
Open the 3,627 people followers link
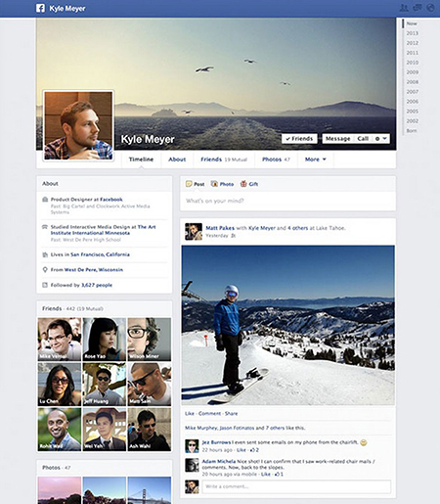[x=97, y=285]
